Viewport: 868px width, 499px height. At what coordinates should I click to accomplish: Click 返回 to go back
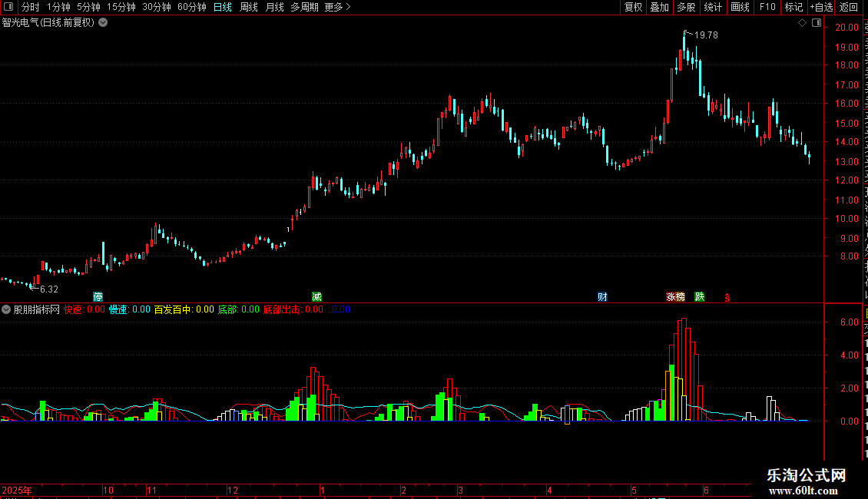tap(848, 7)
